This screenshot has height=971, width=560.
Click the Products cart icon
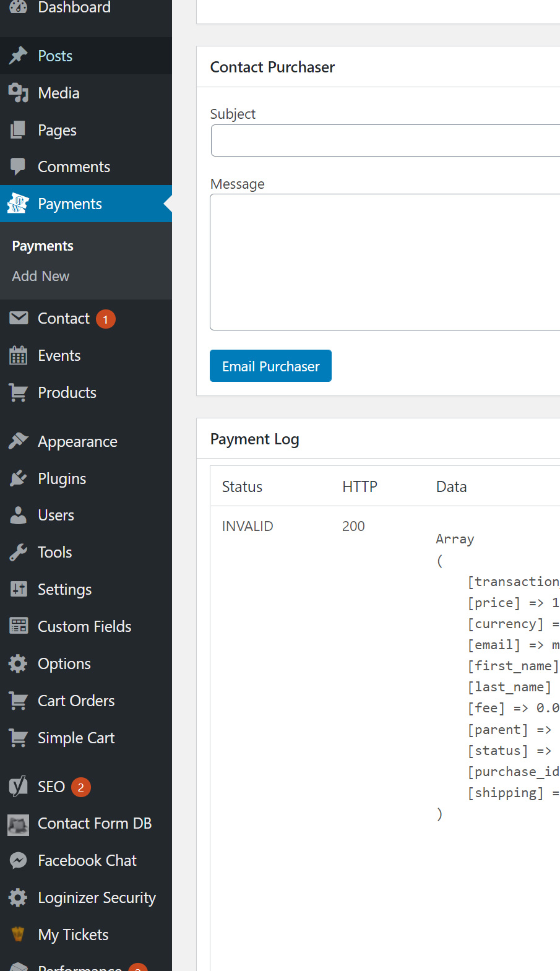[x=18, y=392]
